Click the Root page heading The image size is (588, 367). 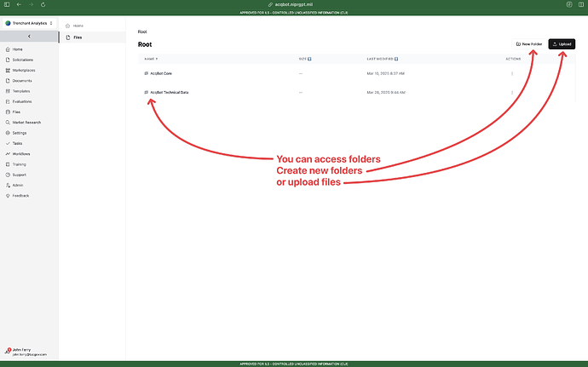[145, 44]
